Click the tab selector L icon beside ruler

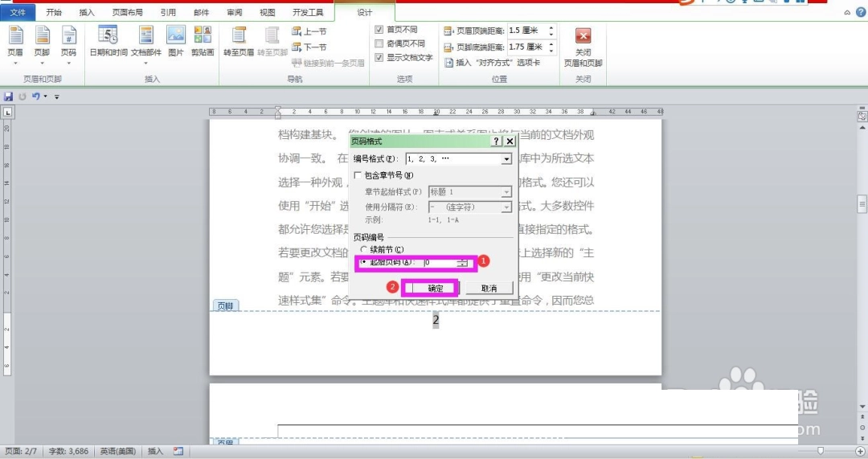click(x=8, y=113)
